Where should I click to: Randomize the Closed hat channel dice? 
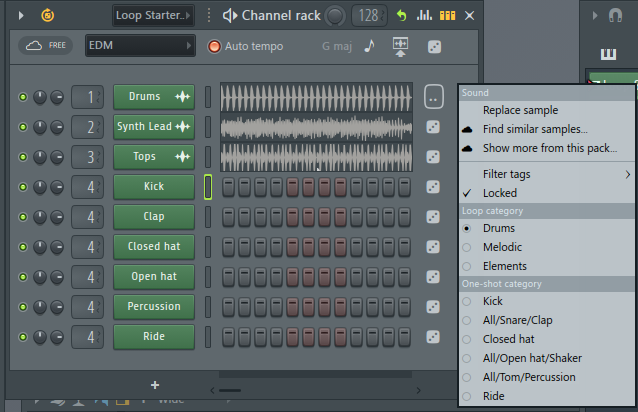[x=433, y=247]
